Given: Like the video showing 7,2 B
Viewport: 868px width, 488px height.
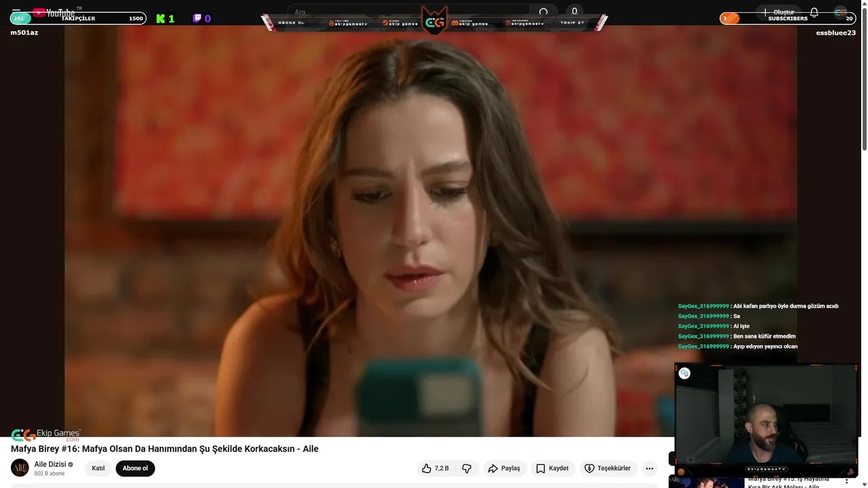Looking at the screenshot, I should tap(435, 468).
